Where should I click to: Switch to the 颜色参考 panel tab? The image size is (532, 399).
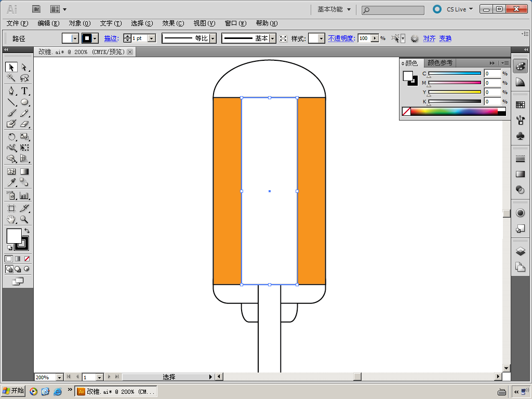tap(440, 63)
